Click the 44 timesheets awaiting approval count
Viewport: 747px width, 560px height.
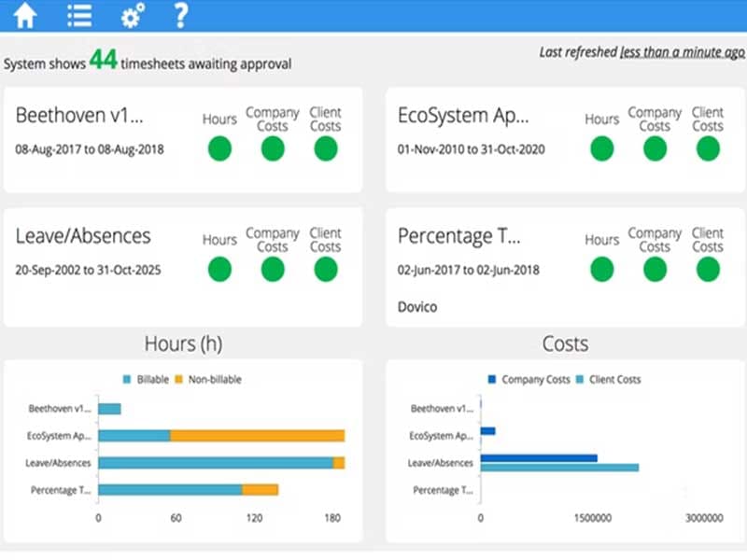click(x=101, y=60)
